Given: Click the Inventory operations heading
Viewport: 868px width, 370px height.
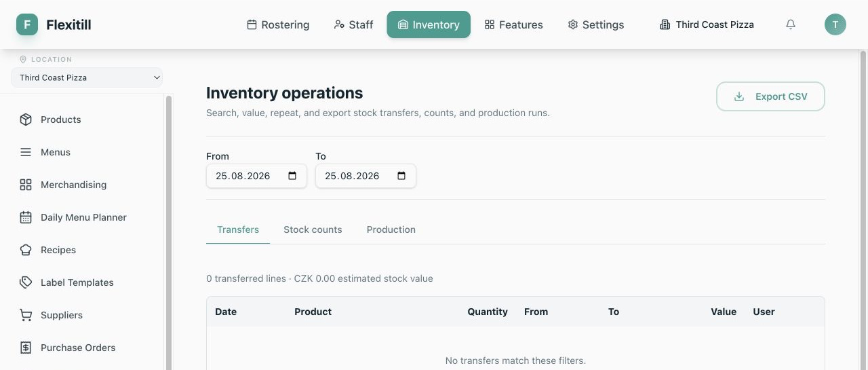Looking at the screenshot, I should (285, 93).
